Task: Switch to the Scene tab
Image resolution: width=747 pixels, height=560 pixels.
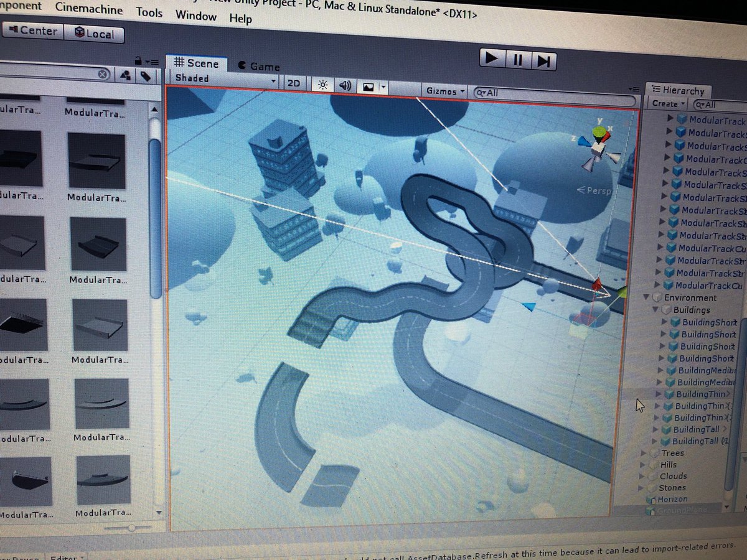Action: (197, 63)
